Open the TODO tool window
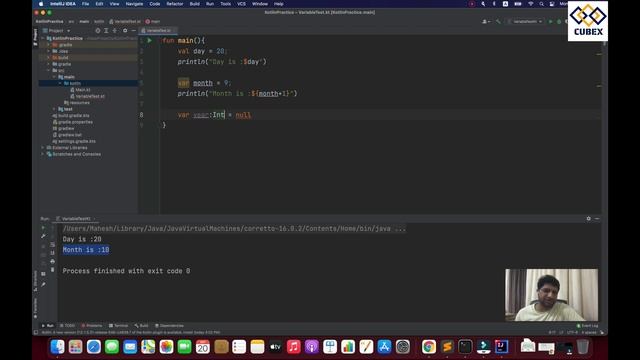Image resolution: width=640 pixels, height=360 pixels. point(68,326)
